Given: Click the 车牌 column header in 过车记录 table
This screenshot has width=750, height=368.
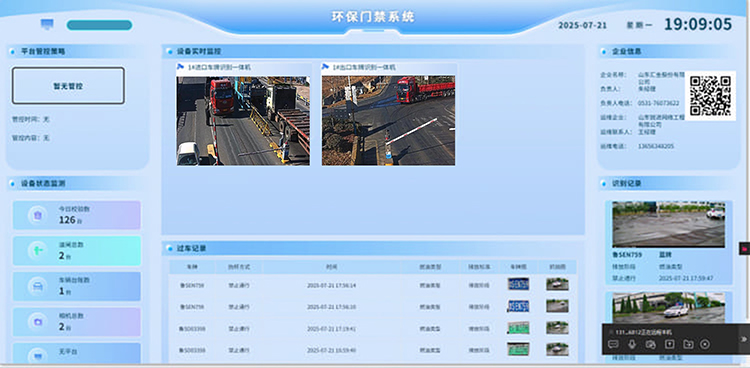Looking at the screenshot, I should (192, 267).
